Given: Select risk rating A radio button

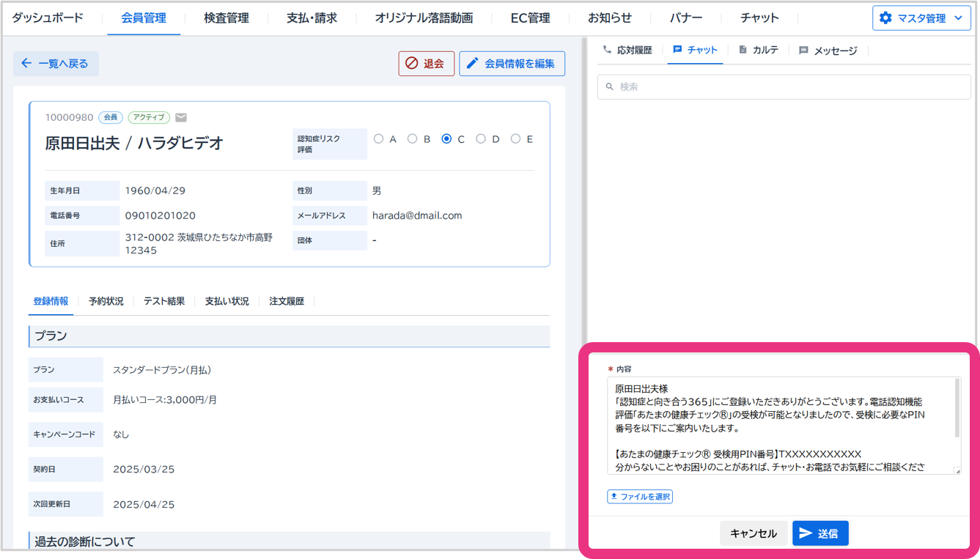Looking at the screenshot, I should (x=378, y=139).
